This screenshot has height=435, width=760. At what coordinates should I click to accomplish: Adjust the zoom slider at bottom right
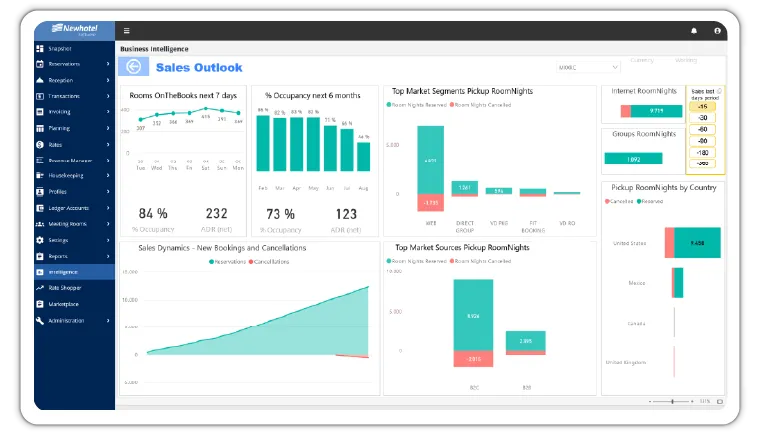(672, 402)
